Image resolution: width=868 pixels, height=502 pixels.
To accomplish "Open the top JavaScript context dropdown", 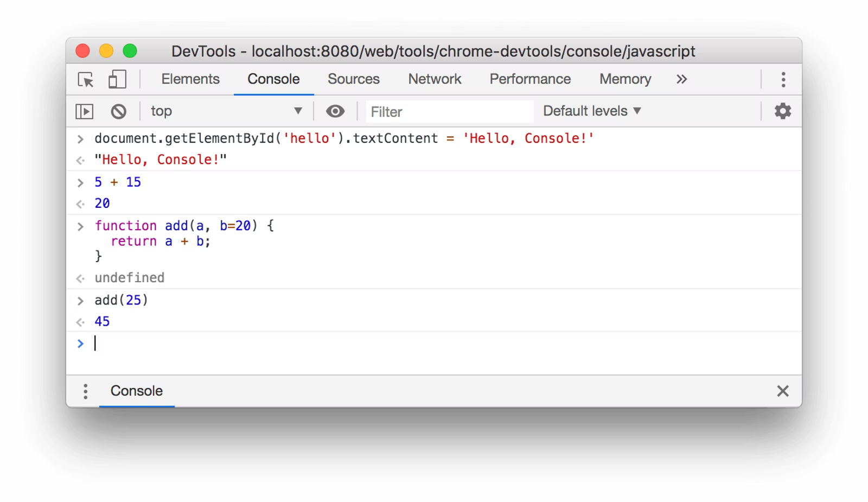I will (226, 111).
